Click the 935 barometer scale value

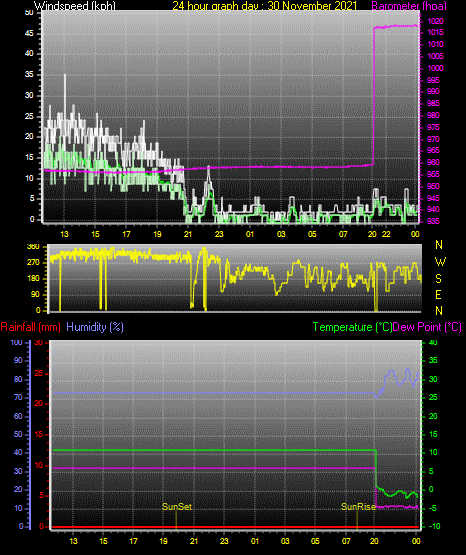point(433,221)
